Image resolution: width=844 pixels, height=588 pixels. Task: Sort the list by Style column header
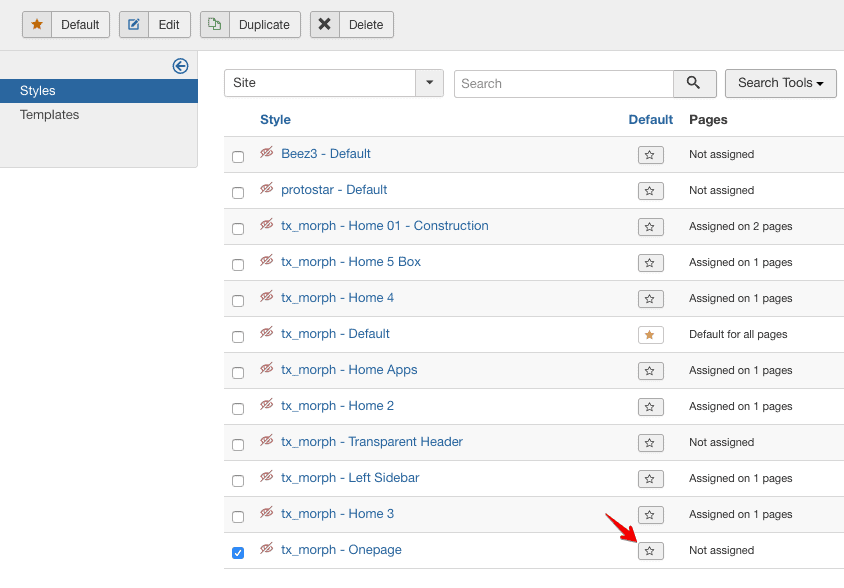(x=275, y=120)
